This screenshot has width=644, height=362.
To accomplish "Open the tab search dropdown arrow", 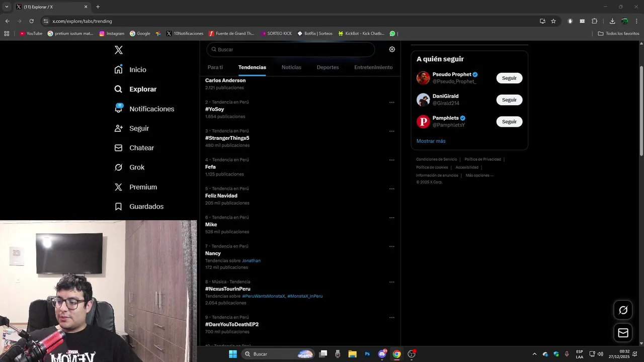I will pos(7,7).
